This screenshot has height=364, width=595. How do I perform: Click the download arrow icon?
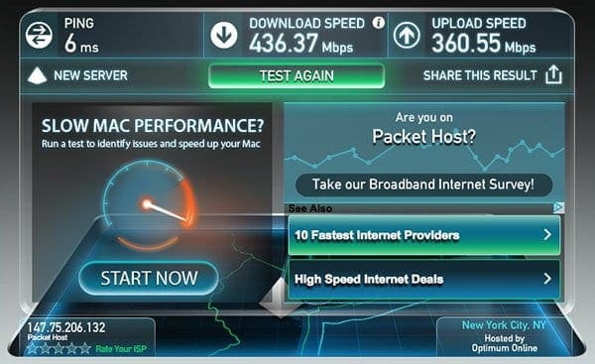(224, 35)
